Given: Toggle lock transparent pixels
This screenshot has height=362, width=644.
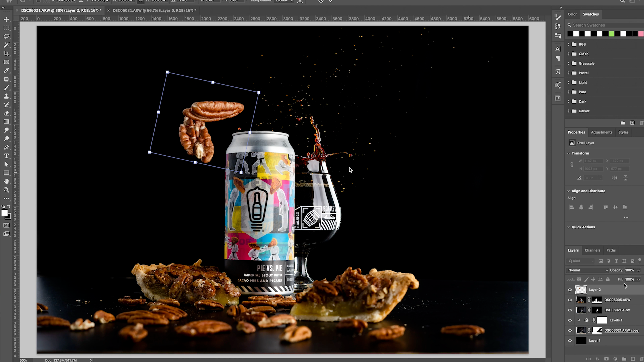Looking at the screenshot, I should click(579, 280).
